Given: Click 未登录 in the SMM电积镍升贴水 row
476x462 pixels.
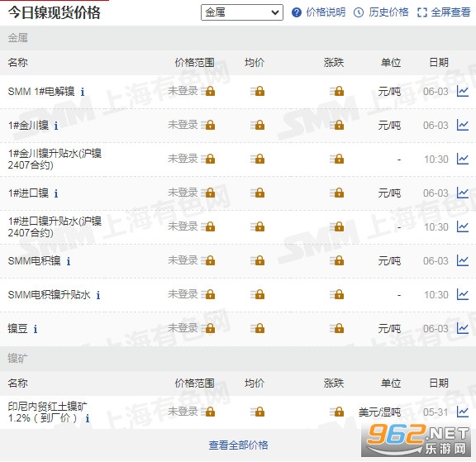Looking at the screenshot, I should point(183,294).
